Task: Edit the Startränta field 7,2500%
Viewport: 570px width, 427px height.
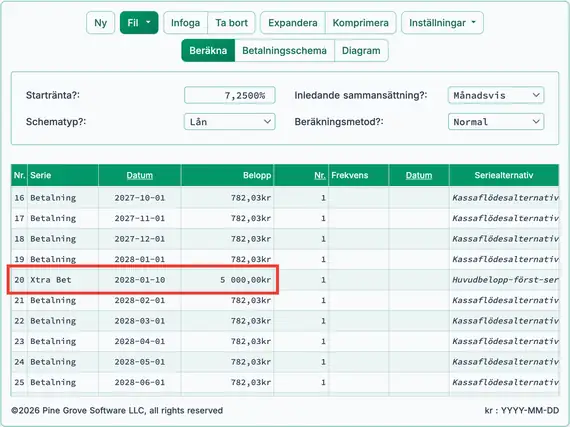Action: pyautogui.click(x=230, y=95)
